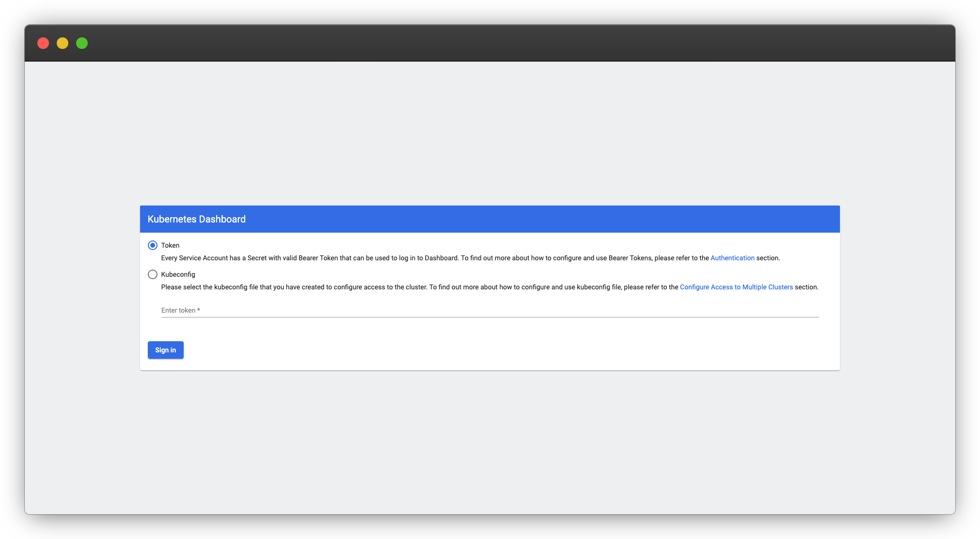
Task: Select the Kubeconfig radio button
Action: click(153, 274)
